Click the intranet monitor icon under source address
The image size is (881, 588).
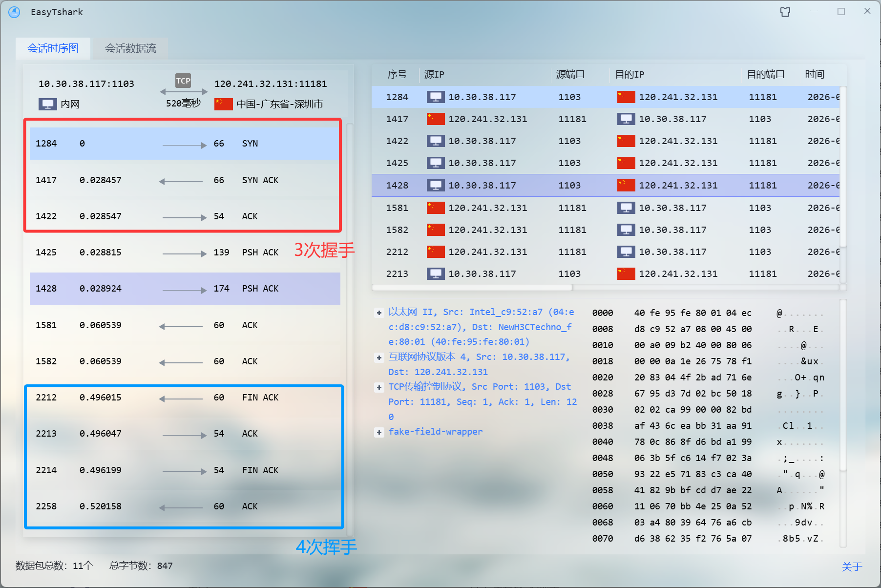(x=47, y=104)
